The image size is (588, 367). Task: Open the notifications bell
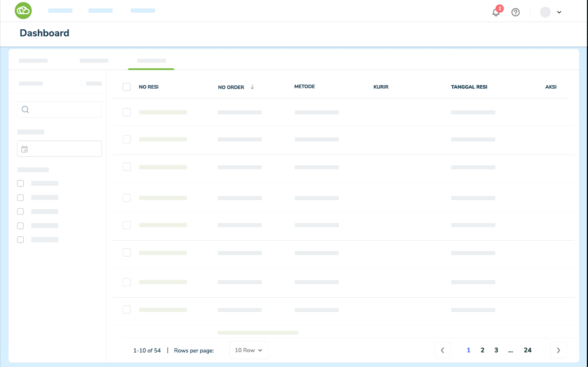[x=496, y=12]
